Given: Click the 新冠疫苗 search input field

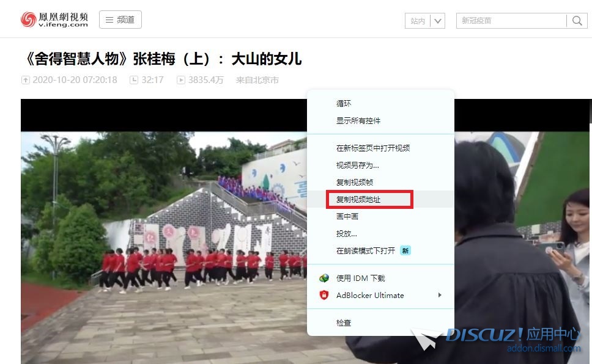Looking at the screenshot, I should click(x=511, y=21).
